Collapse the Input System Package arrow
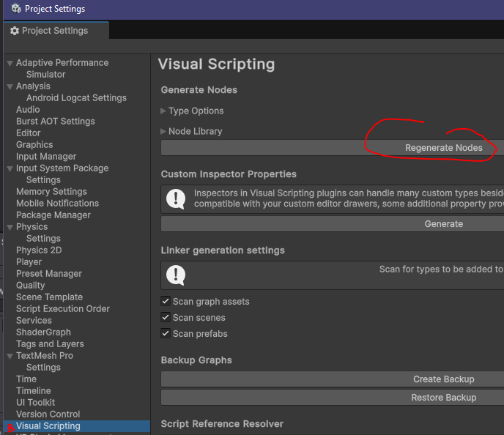 pyautogui.click(x=10, y=168)
